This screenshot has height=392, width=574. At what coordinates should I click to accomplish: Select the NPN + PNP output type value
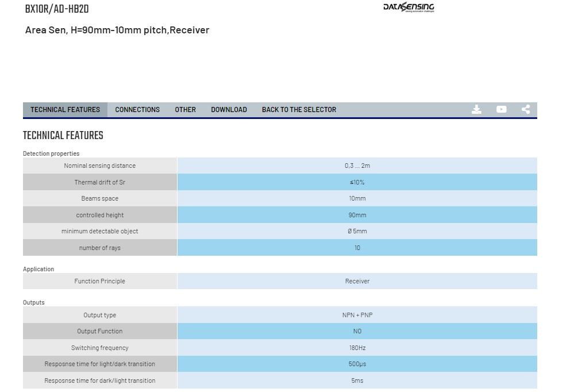pos(357,315)
